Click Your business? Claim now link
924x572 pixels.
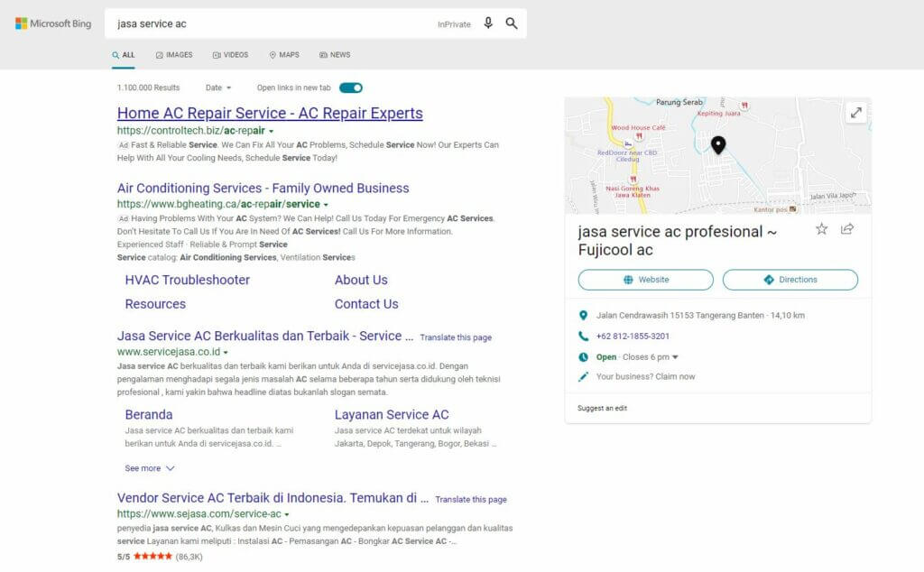[x=645, y=376]
